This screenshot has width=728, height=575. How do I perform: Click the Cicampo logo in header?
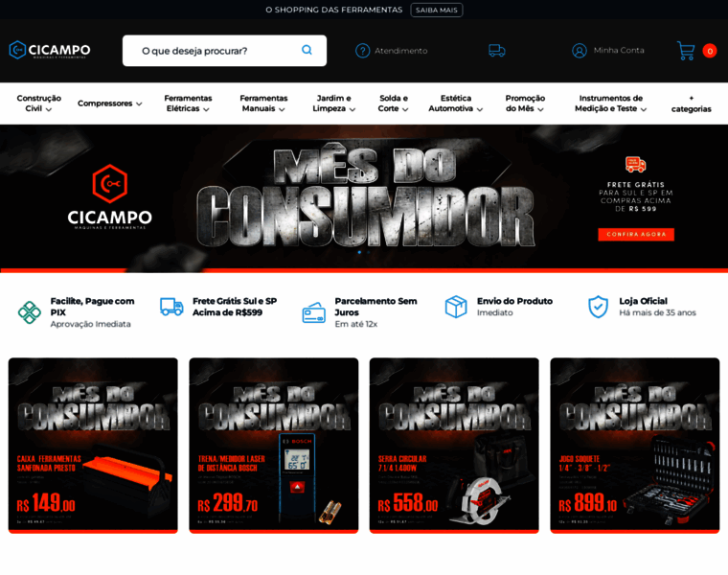pyautogui.click(x=50, y=50)
